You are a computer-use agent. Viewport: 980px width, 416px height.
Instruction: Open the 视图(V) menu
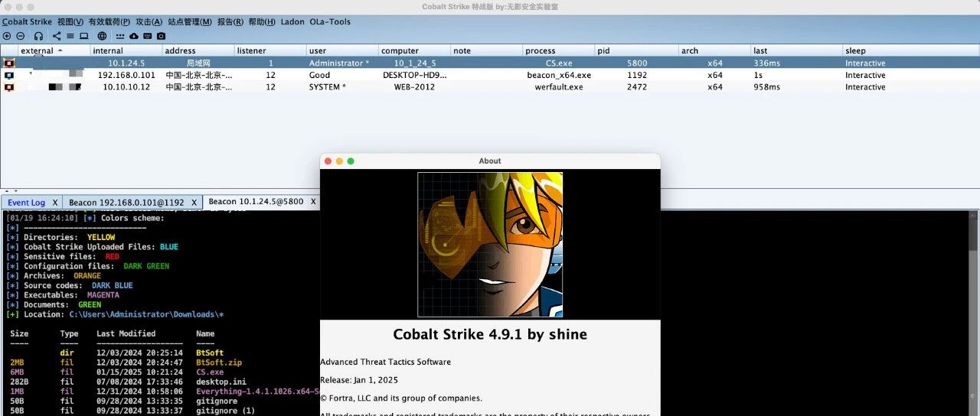[70, 21]
